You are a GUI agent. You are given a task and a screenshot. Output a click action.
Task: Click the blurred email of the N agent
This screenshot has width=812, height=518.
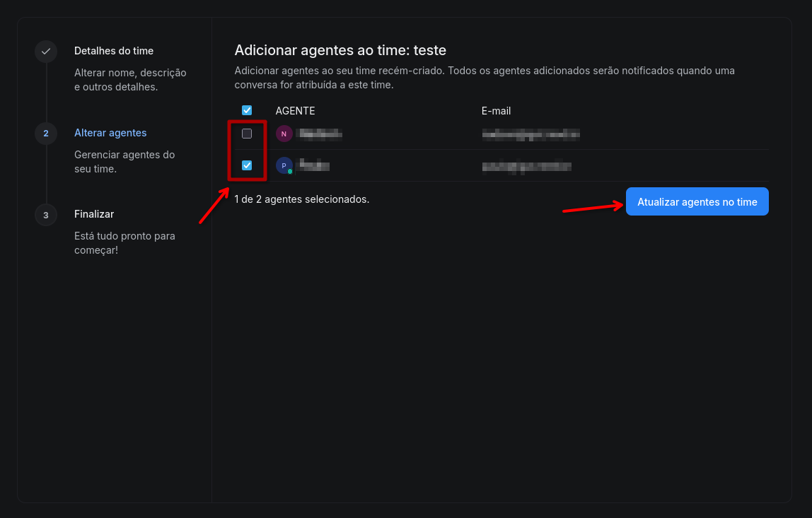click(530, 134)
